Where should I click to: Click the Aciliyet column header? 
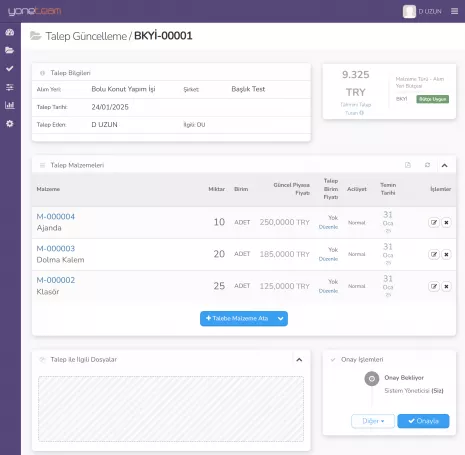357,189
